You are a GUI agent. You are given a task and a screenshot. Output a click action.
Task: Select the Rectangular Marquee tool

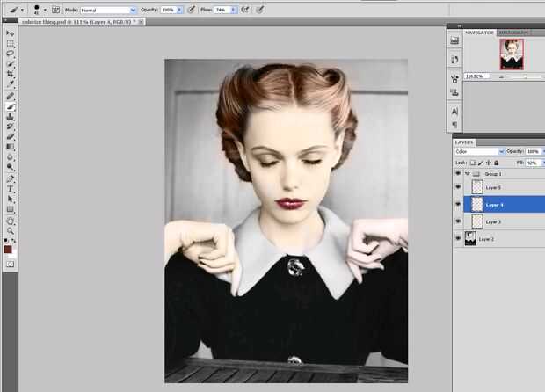click(10, 44)
